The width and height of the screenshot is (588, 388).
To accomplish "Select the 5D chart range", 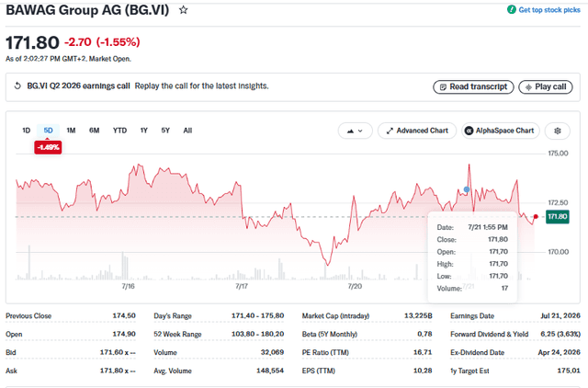I will (48, 131).
